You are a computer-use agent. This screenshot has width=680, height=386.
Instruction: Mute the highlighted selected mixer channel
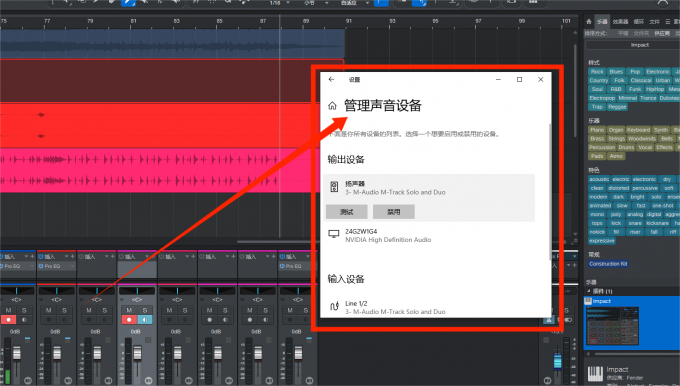[x=129, y=310]
